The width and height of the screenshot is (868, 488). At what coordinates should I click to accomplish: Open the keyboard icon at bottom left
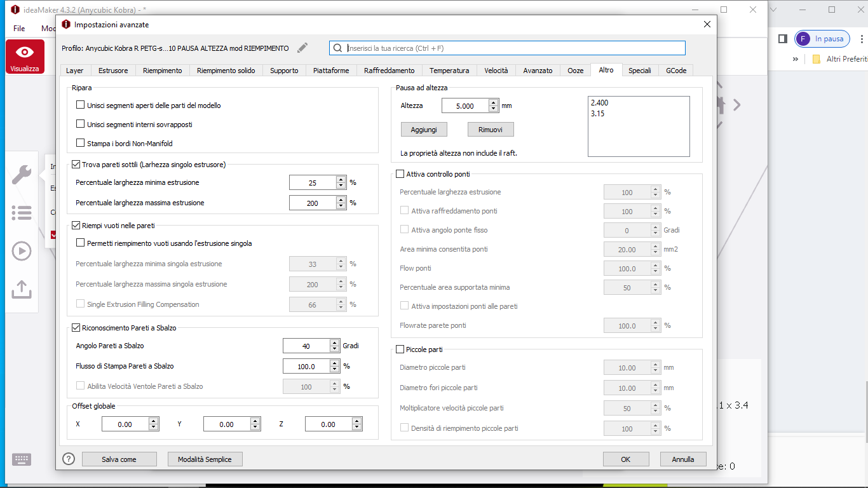coord(22,459)
